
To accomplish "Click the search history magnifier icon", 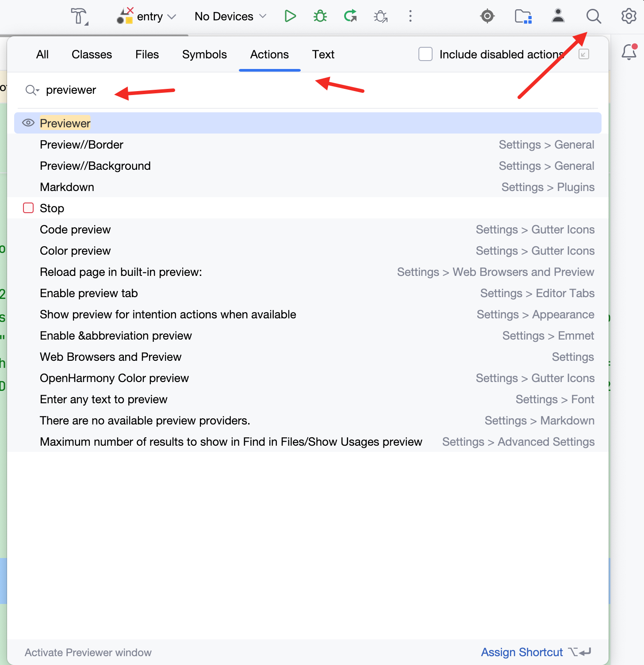I will [x=32, y=90].
